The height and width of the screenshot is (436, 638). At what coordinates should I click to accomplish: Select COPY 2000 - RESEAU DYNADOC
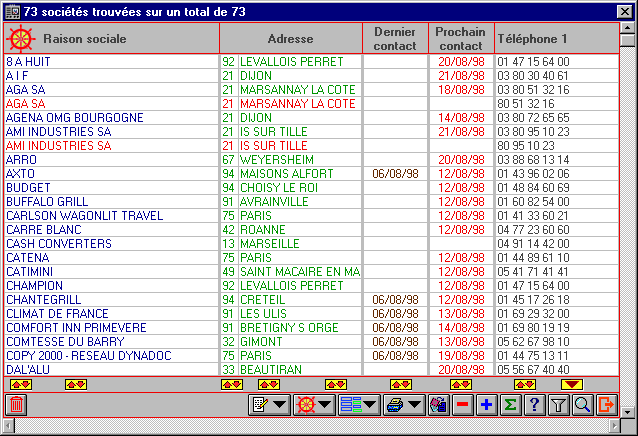coord(89,356)
